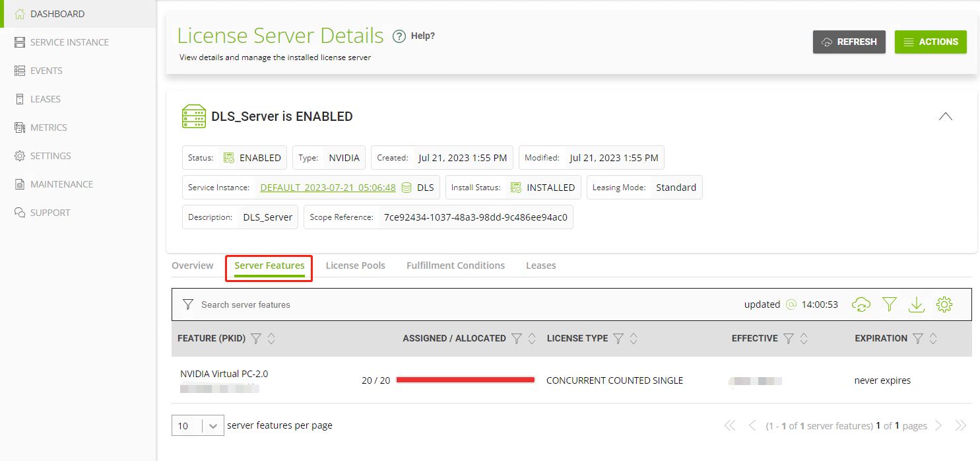
Task: Click the INSTALLED status icon
Action: (x=516, y=188)
